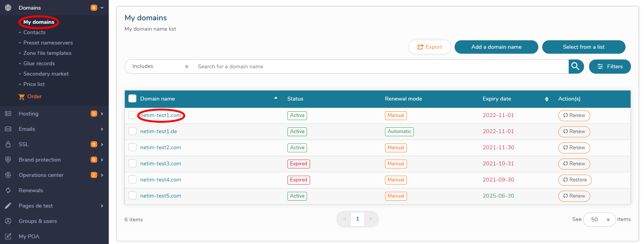644x244 pixels.
Task: Click the SSL padlock icon
Action: (8, 144)
